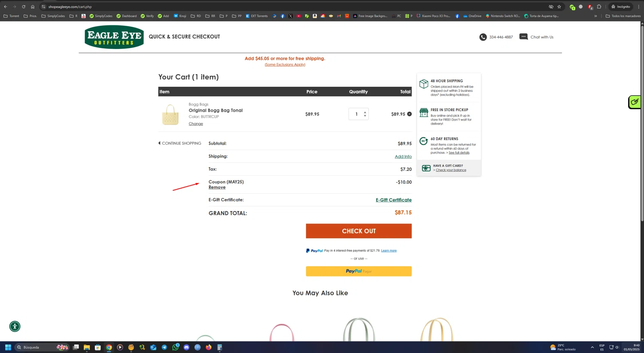Click the 48 Hour Shipping box icon
This screenshot has height=353, width=644.
(x=424, y=84)
